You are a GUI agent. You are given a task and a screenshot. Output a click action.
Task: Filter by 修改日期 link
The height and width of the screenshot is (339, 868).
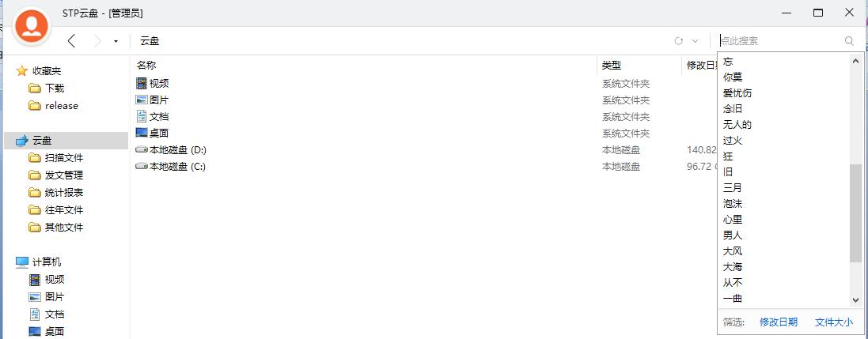(x=779, y=322)
